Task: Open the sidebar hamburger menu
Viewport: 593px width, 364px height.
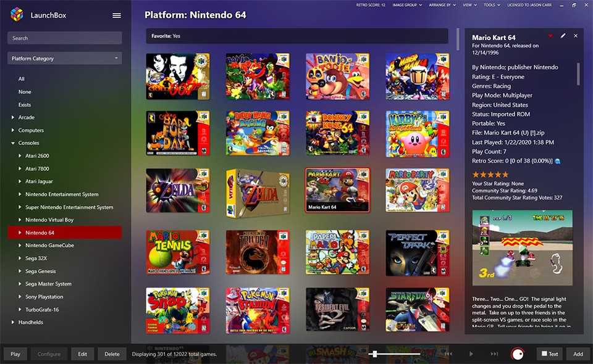Action: click(116, 15)
